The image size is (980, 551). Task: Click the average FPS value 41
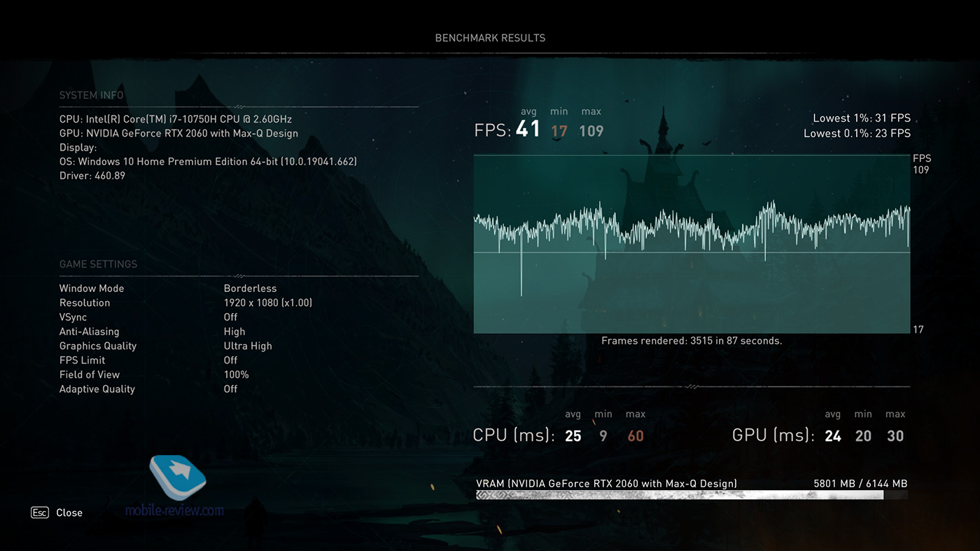tap(528, 130)
